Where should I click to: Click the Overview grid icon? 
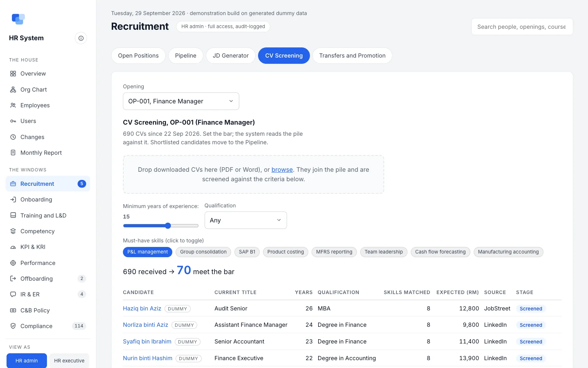pyautogui.click(x=13, y=74)
